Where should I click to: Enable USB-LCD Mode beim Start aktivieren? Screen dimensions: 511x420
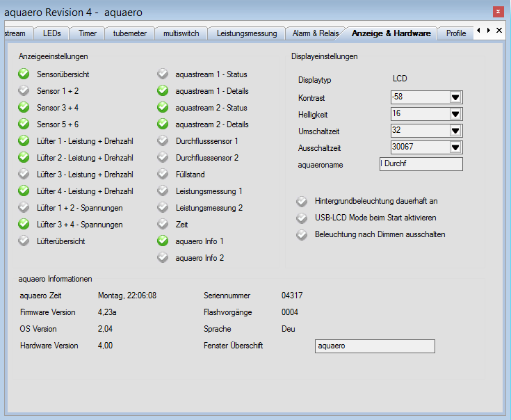click(x=301, y=218)
